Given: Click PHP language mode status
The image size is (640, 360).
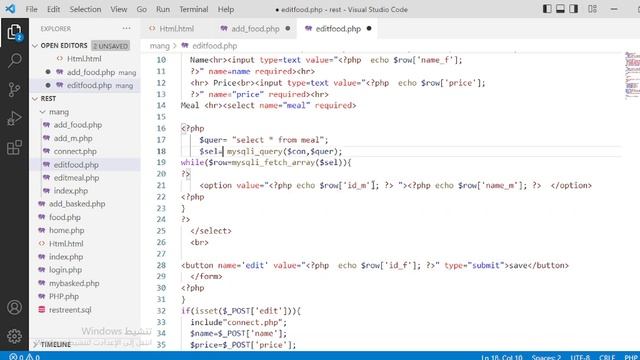Looking at the screenshot, I should tap(631, 357).
